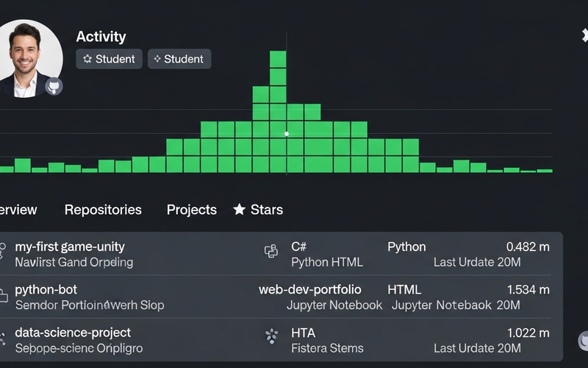Open the python-bot repository link
The width and height of the screenshot is (588, 368).
(x=46, y=289)
